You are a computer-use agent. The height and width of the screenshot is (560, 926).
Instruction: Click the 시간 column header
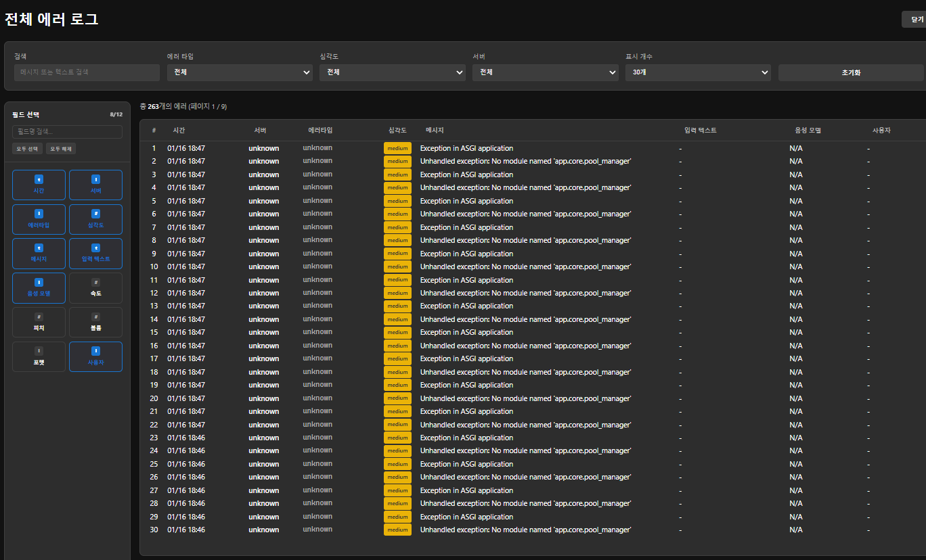click(179, 130)
